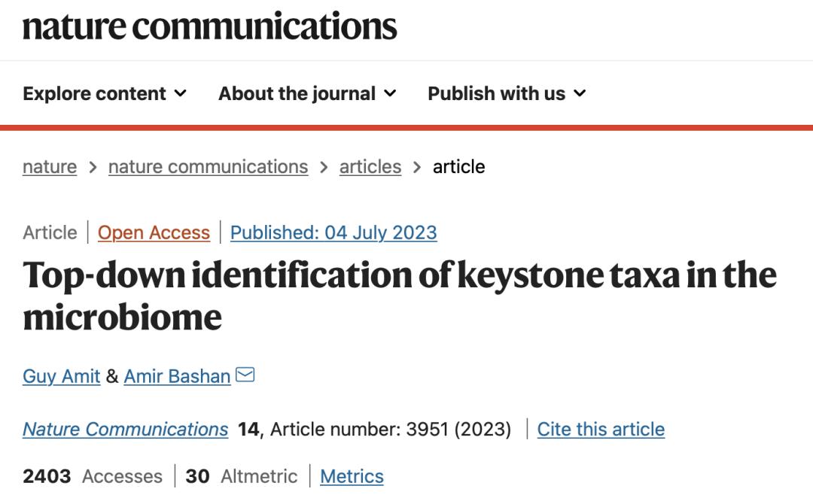Image resolution: width=813 pixels, height=504 pixels.
Task: Open author Amir Bashan's link
Action: (177, 376)
